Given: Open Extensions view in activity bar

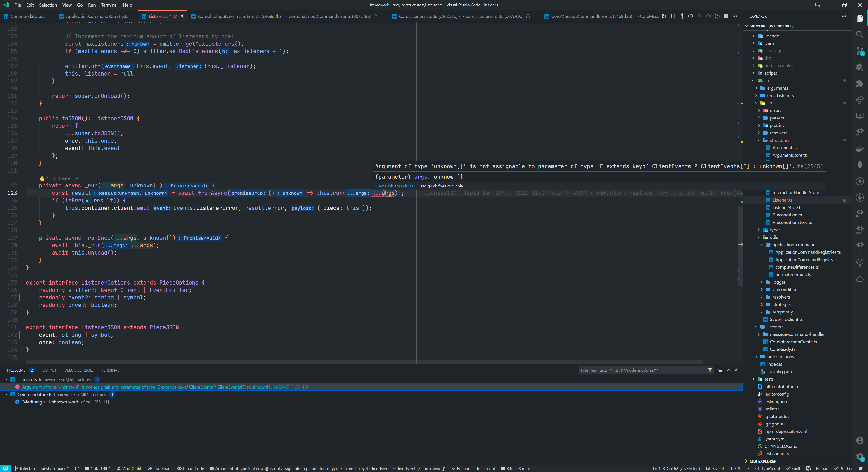Looking at the screenshot, I should [x=860, y=84].
